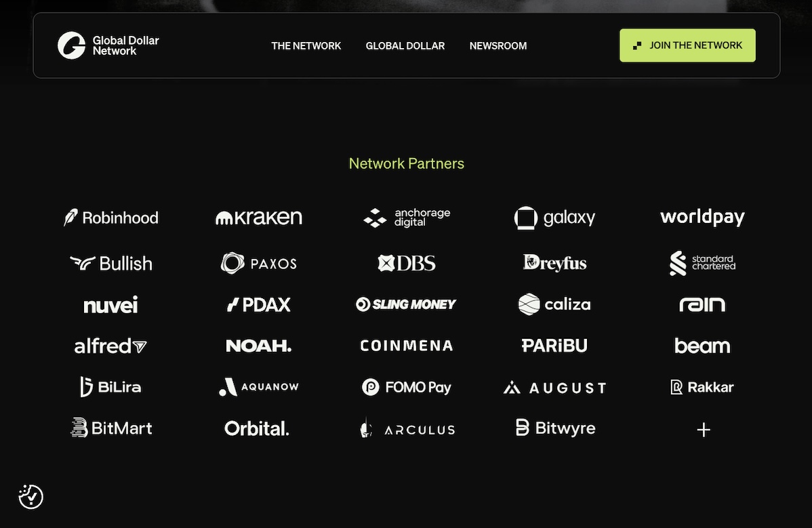Viewport: 812px width, 528px height.
Task: Open the Rain logo
Action: (702, 304)
